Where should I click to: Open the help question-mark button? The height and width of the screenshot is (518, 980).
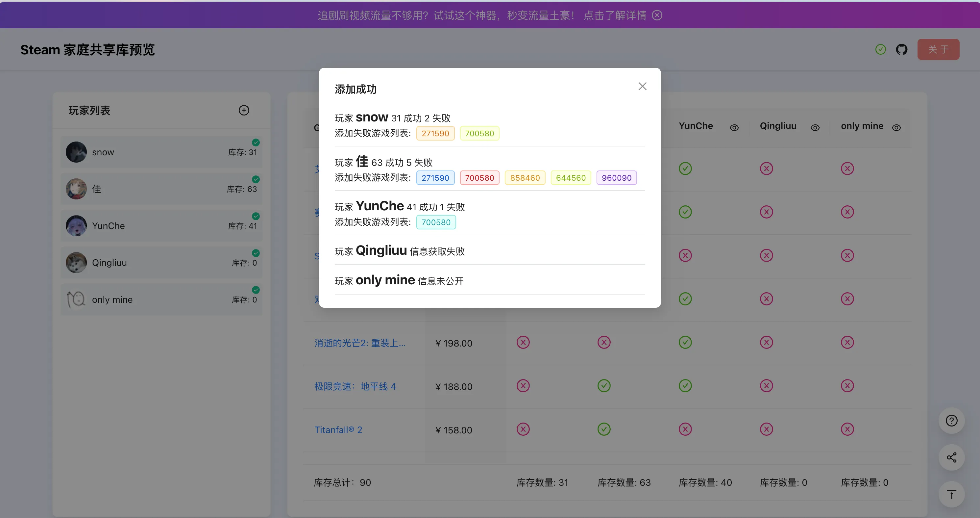click(x=951, y=421)
